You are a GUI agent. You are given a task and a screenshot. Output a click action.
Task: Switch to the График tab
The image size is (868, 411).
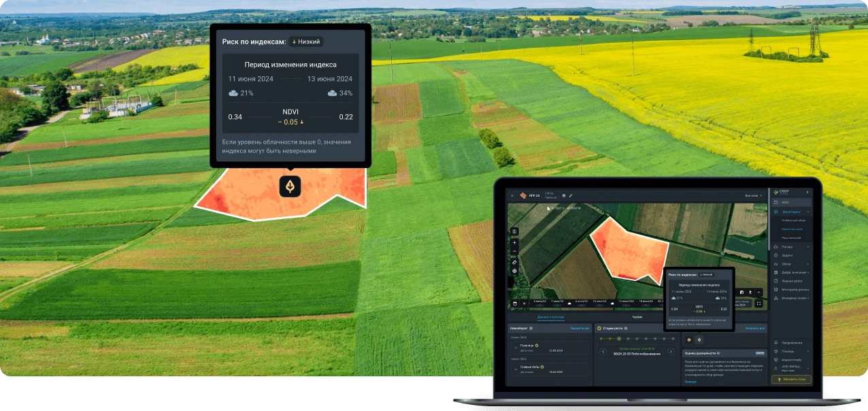tap(637, 317)
